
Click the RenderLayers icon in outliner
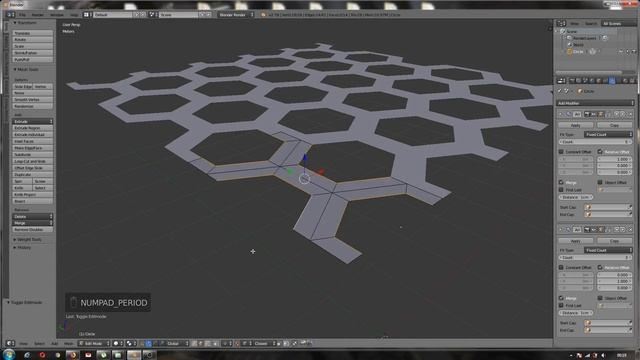[x=569, y=38]
